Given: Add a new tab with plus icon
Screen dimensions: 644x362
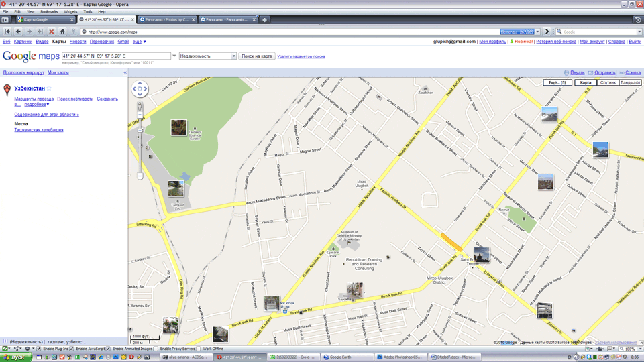Looking at the screenshot, I should point(264,19).
